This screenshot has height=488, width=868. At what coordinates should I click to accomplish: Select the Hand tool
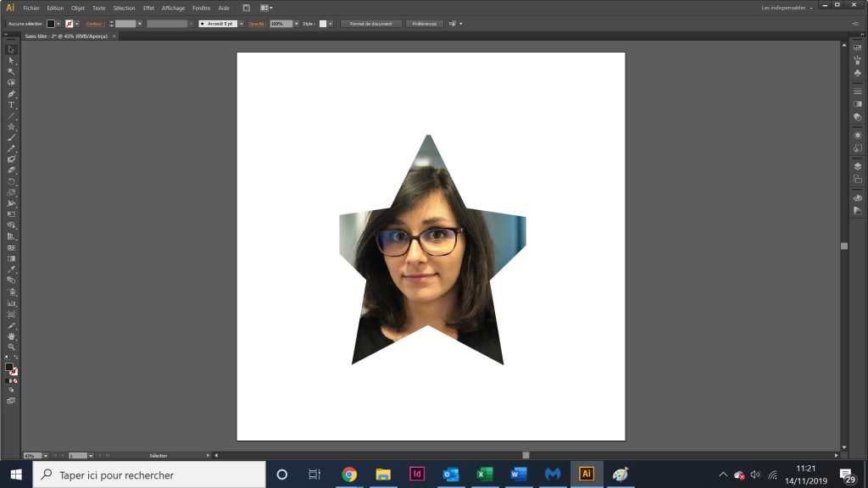pos(11,335)
